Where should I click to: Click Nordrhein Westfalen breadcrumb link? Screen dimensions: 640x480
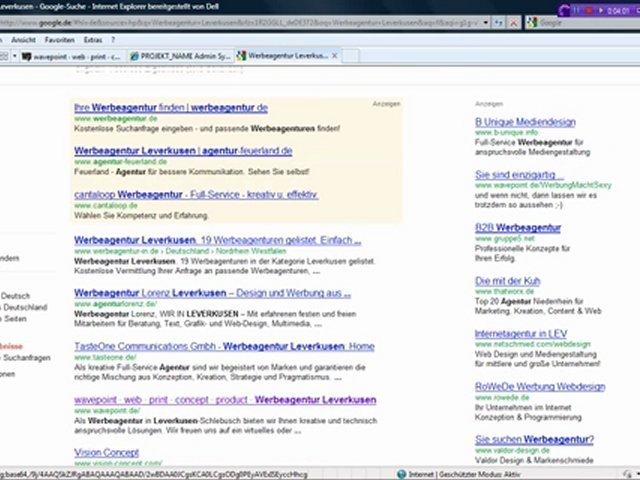[x=251, y=251]
